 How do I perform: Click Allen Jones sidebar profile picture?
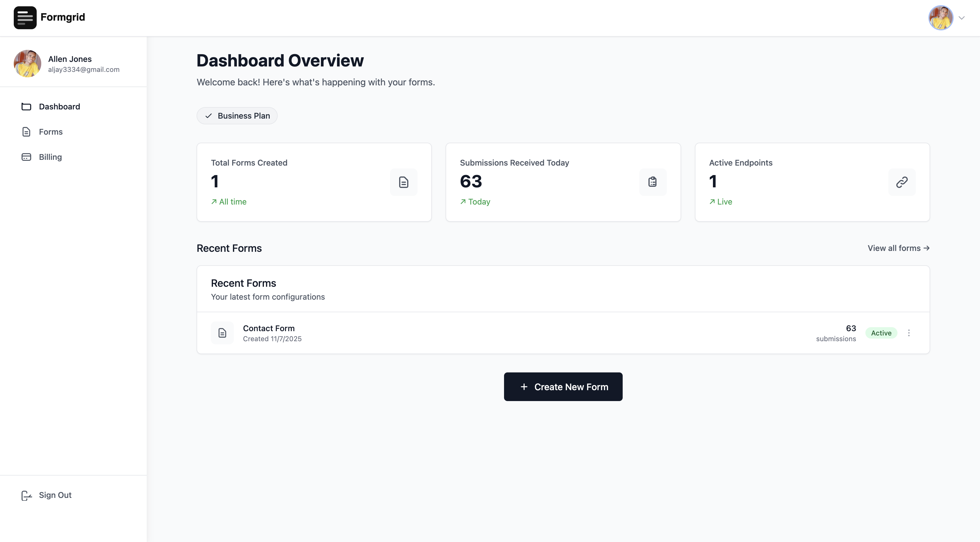click(x=28, y=64)
